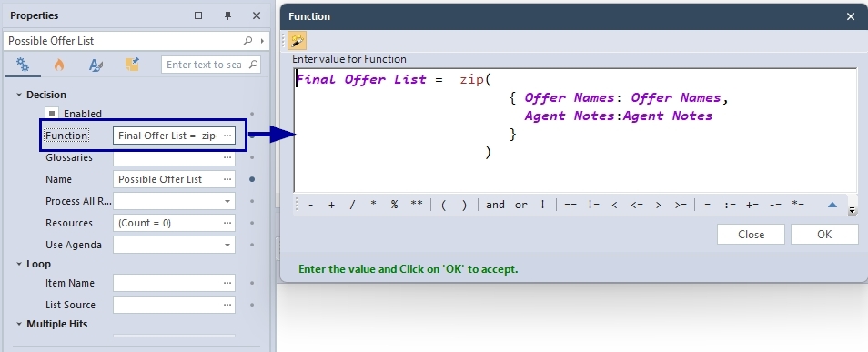Viewport: 868px width, 352px height.
Task: Insert the *= operator
Action: (x=798, y=205)
